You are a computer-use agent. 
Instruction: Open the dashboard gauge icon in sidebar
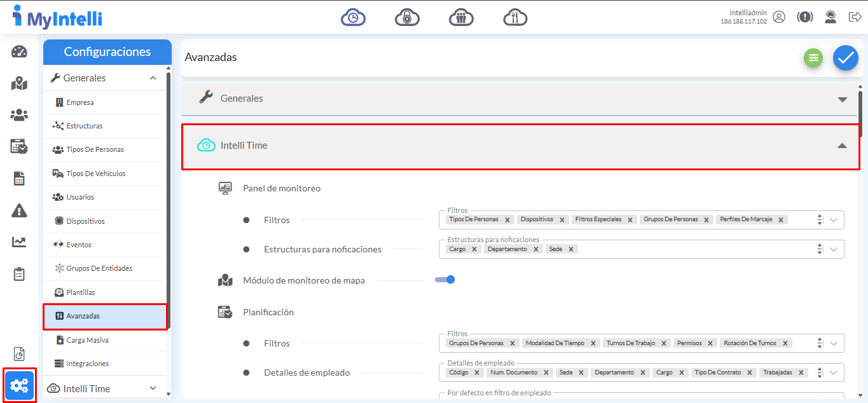point(19,52)
